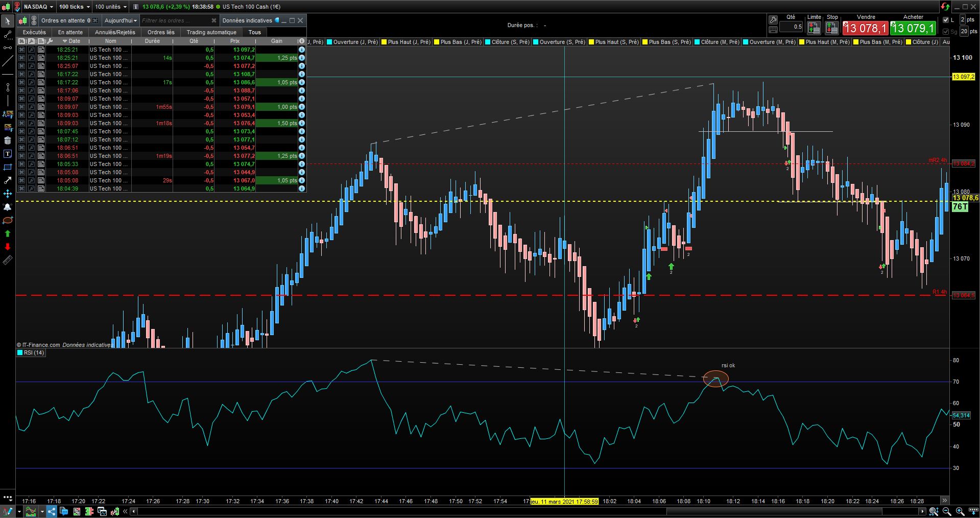Click the Gain column header

click(x=276, y=41)
